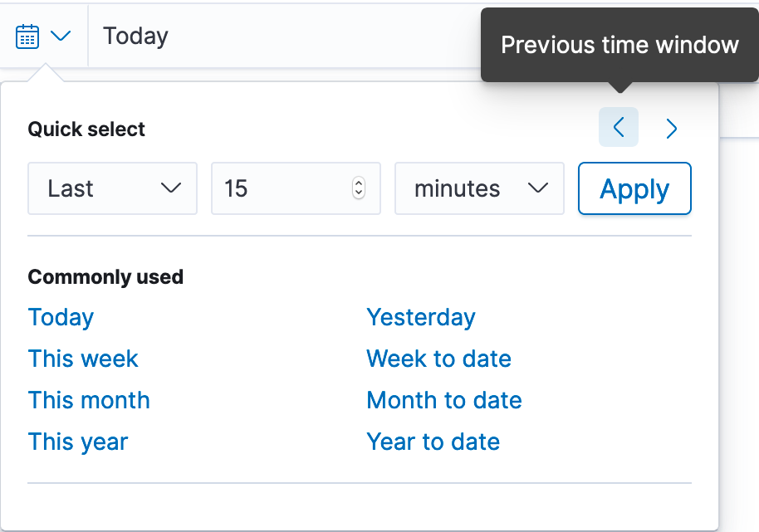Open the quick menu chevron beside the calendar
The image size is (759, 532).
(61, 36)
